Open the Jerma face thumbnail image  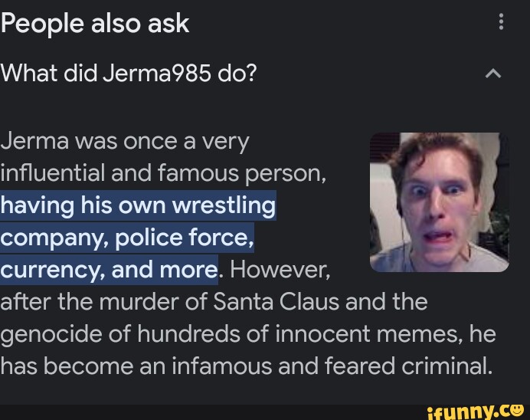click(440, 202)
